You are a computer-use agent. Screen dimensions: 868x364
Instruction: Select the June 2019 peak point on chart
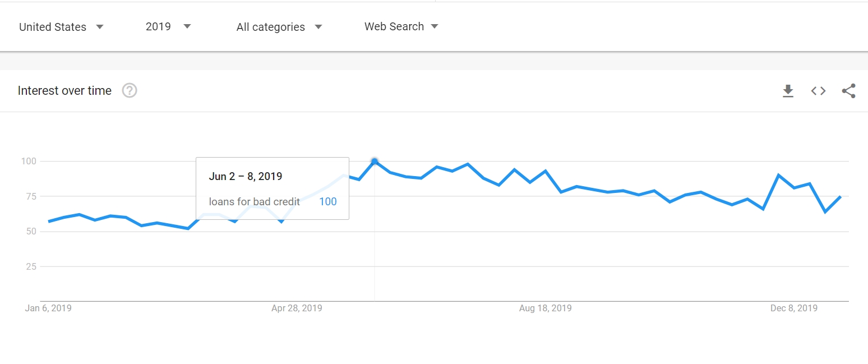click(x=375, y=161)
